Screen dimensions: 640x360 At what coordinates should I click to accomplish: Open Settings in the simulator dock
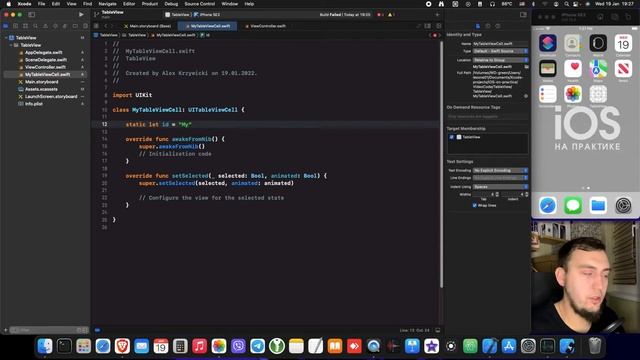point(623,206)
